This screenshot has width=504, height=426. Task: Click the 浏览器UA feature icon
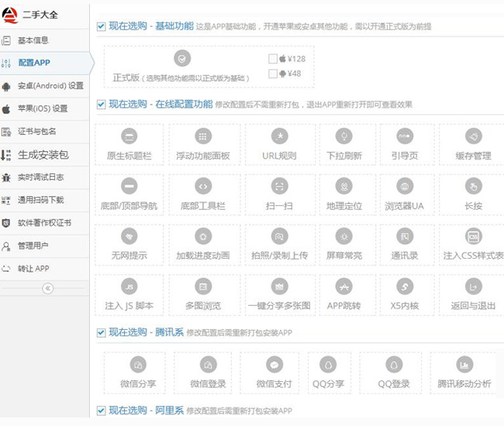404,186
